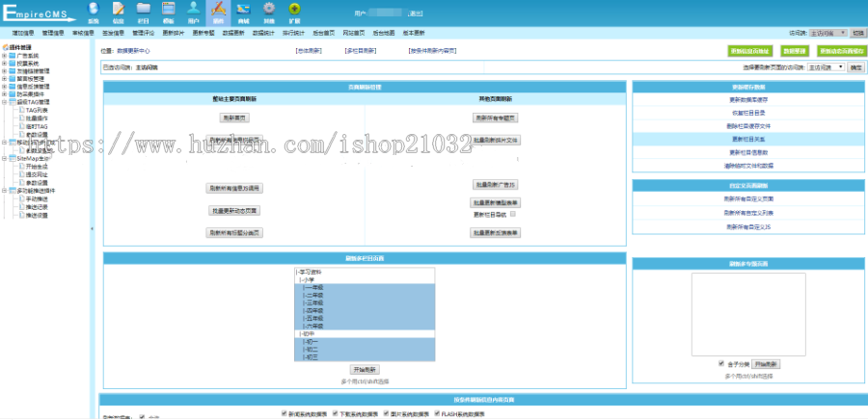Open the 后台首页 menu item
The width and height of the screenshot is (868, 420).
click(x=323, y=33)
